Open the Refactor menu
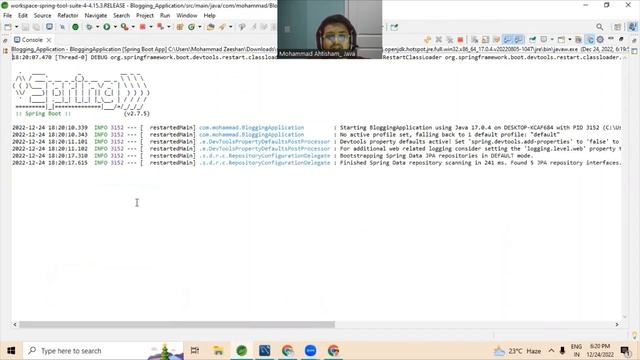 [x=68, y=16]
